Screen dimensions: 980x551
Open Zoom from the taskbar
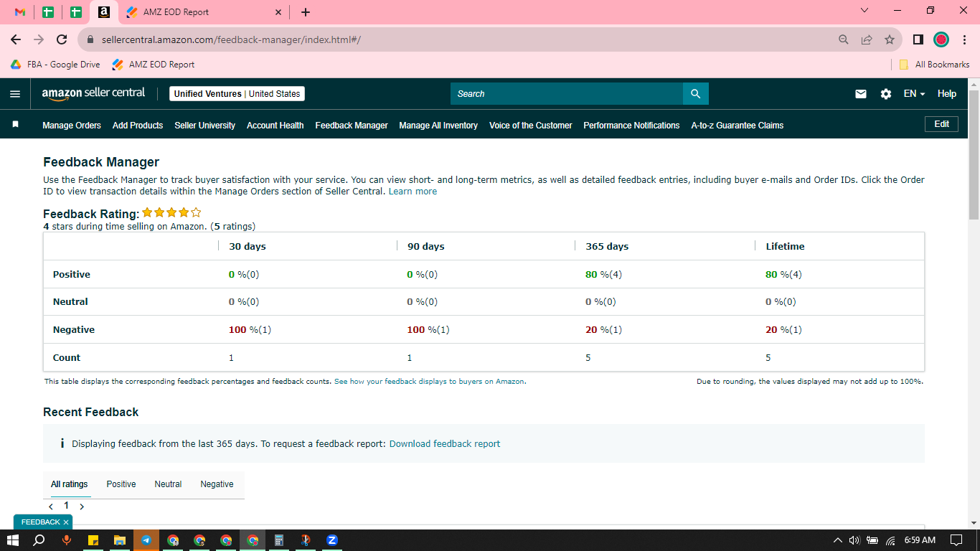332,540
